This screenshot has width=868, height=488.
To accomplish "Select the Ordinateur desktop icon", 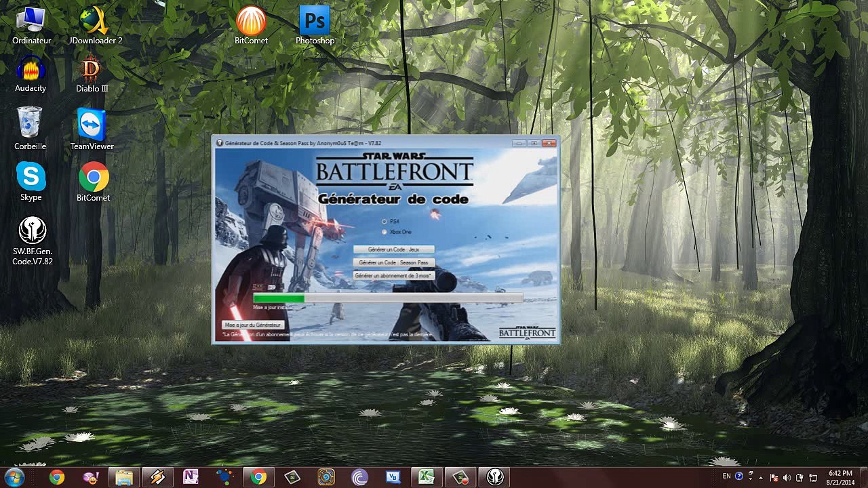I will pyautogui.click(x=31, y=26).
